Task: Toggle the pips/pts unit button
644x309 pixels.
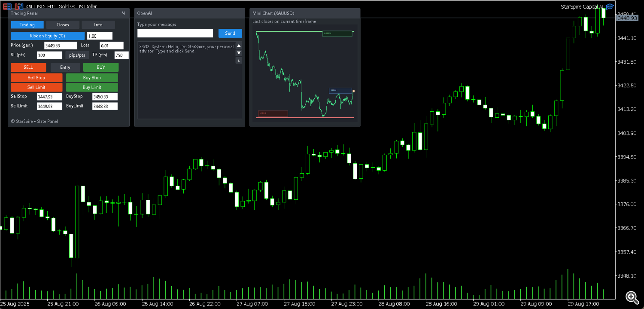Action: click(77, 55)
